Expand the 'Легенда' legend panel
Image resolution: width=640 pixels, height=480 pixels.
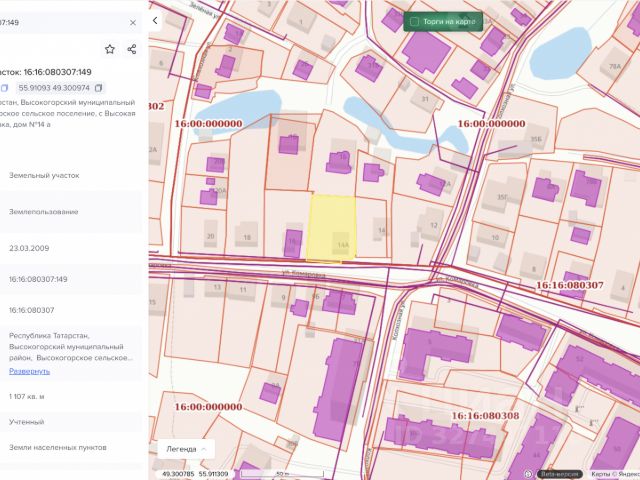[188, 449]
